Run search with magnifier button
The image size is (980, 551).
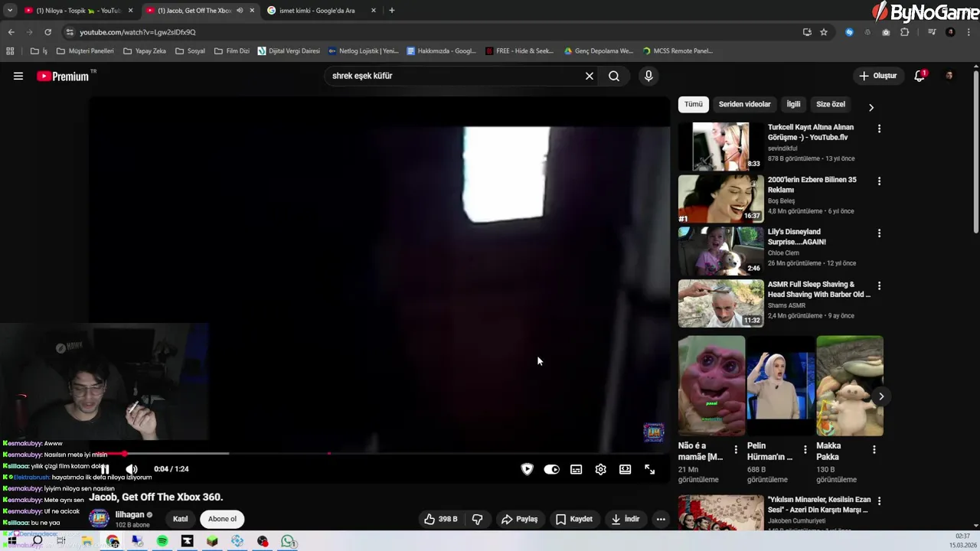point(614,76)
